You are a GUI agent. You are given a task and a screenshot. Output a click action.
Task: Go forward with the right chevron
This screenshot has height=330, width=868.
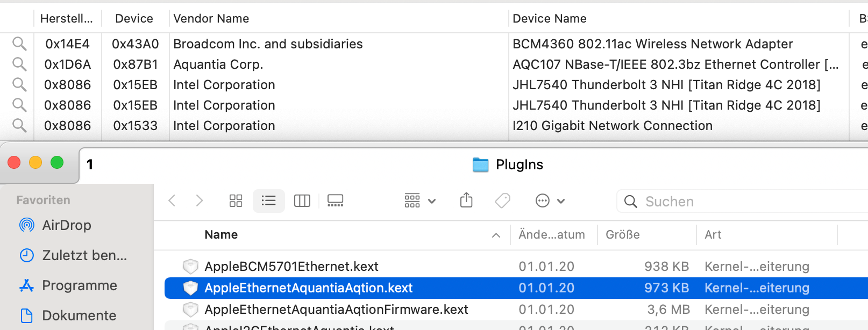[x=200, y=201]
